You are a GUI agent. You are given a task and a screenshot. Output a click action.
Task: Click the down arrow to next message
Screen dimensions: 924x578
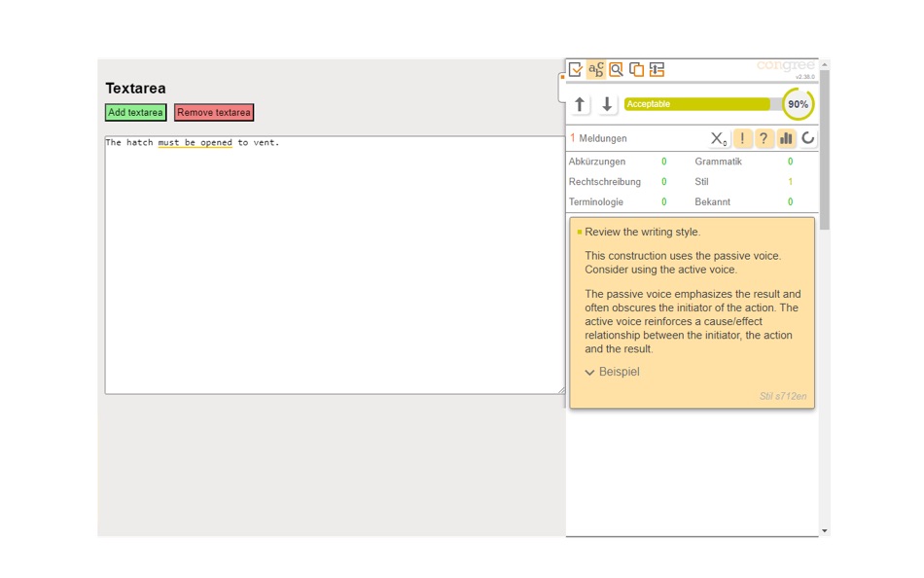607,103
